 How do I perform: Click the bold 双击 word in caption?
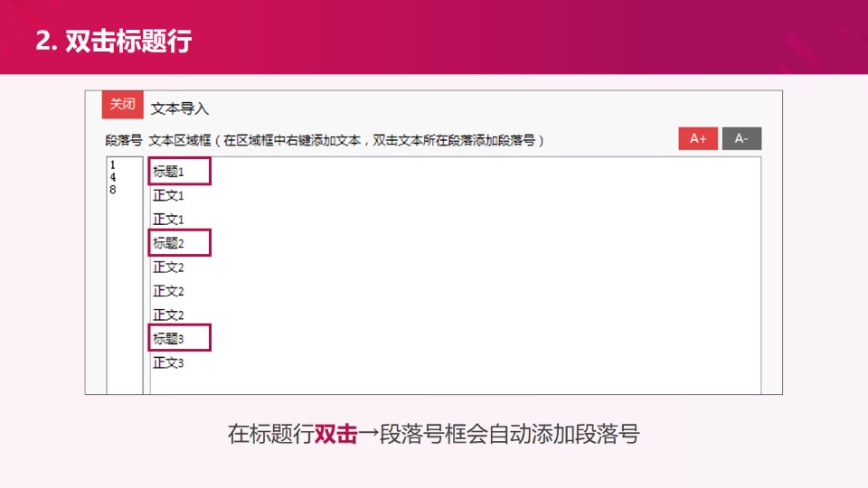336,435
